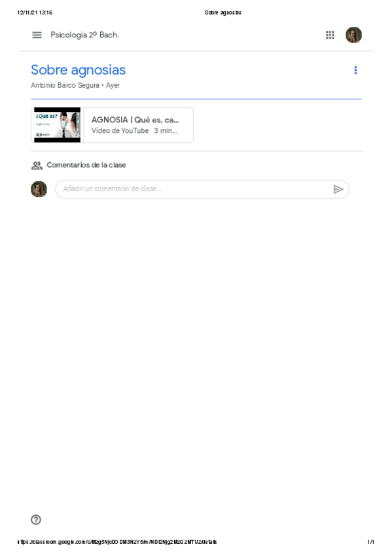Click the class comments people icon
This screenshot has width=392, height=555.
pyautogui.click(x=37, y=166)
